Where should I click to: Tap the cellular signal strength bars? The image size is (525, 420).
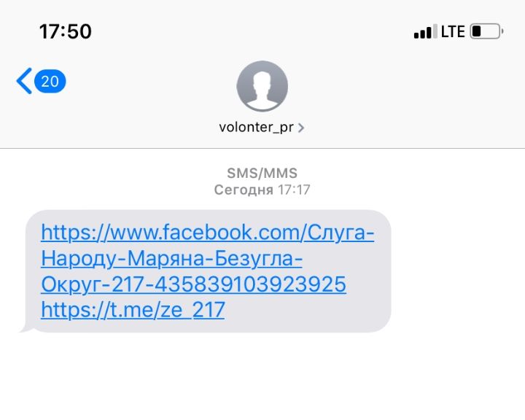[x=425, y=31]
